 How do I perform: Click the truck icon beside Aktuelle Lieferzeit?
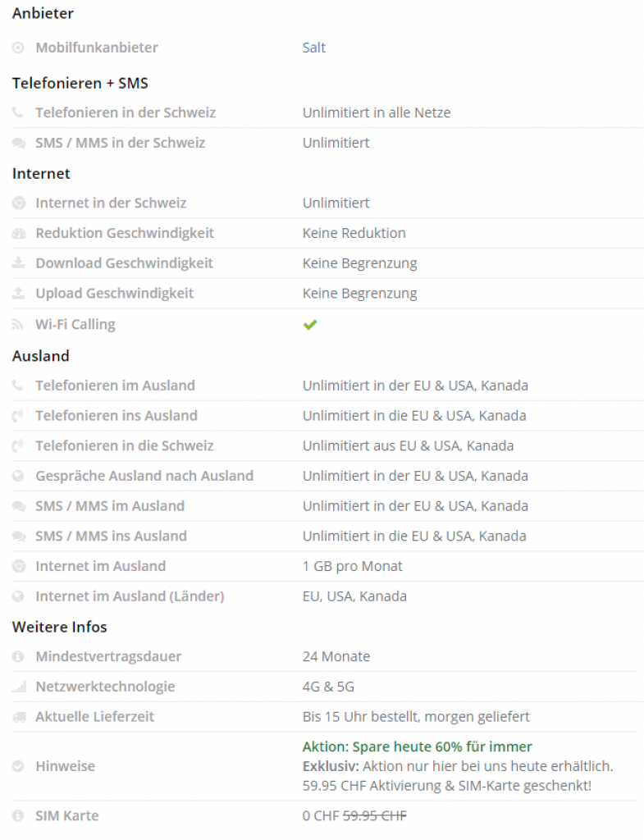18,717
